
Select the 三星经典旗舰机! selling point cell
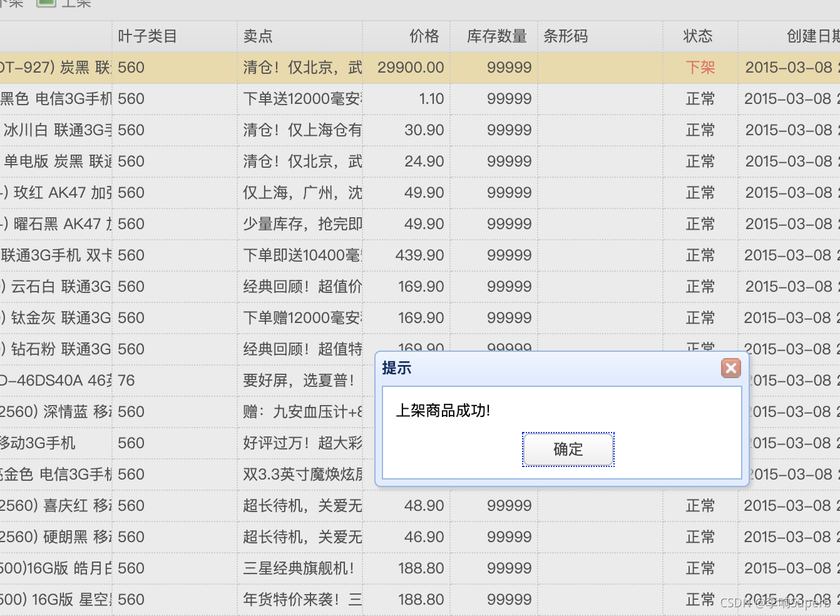[x=300, y=568]
